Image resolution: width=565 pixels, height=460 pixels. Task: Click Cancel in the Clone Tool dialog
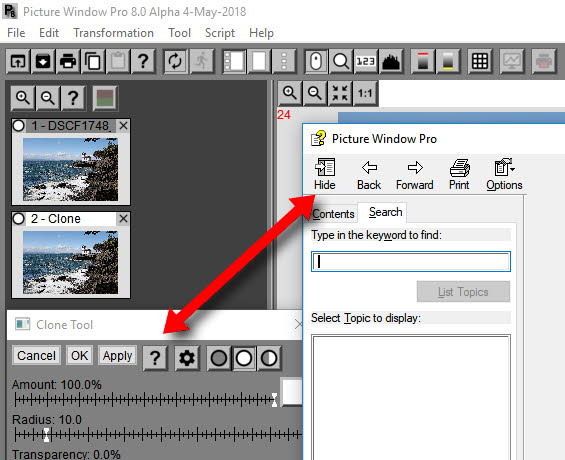pyautogui.click(x=36, y=356)
